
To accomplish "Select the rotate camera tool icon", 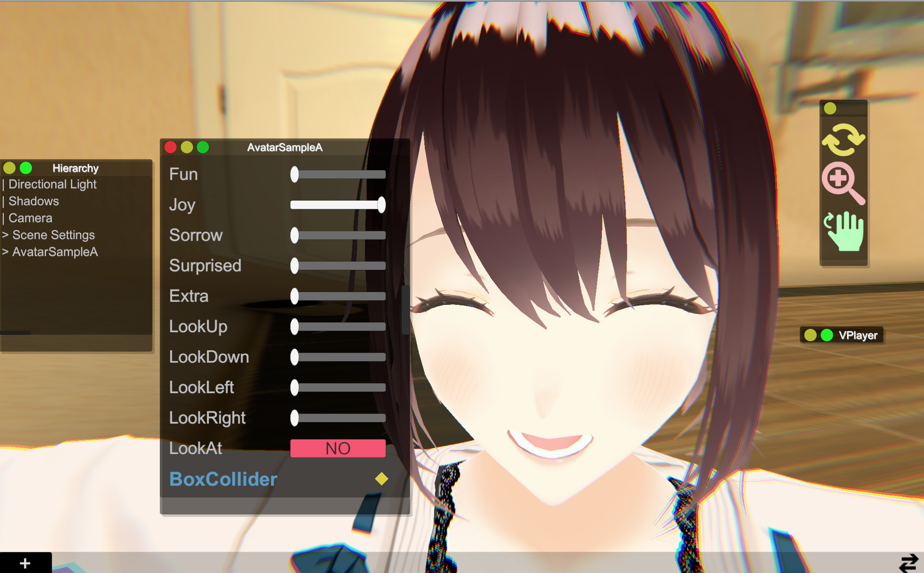I will (843, 139).
